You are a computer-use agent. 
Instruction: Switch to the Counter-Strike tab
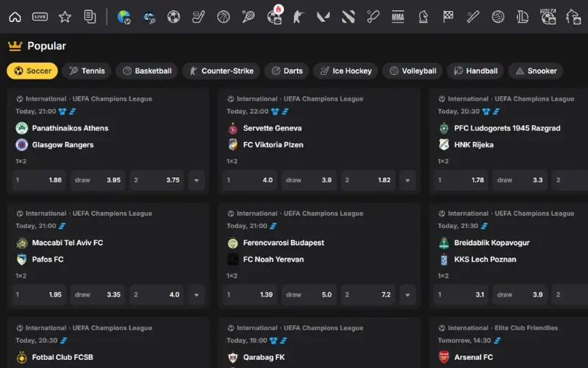tap(221, 71)
